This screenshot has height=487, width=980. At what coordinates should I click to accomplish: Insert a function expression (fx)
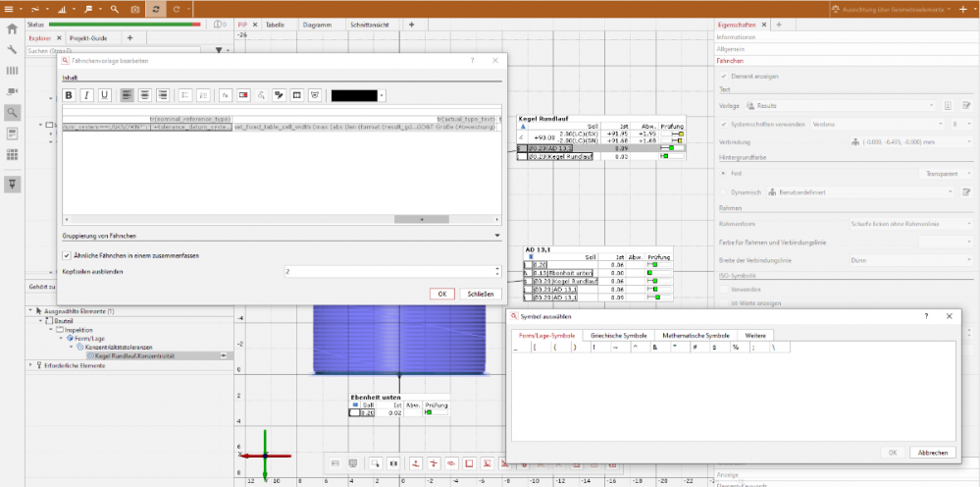(x=225, y=95)
